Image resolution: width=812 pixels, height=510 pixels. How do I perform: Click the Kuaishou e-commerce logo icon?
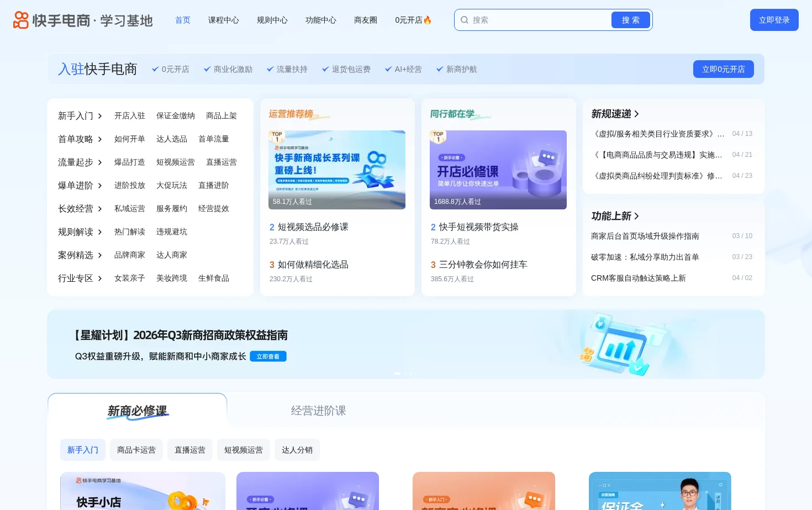pyautogui.click(x=21, y=20)
